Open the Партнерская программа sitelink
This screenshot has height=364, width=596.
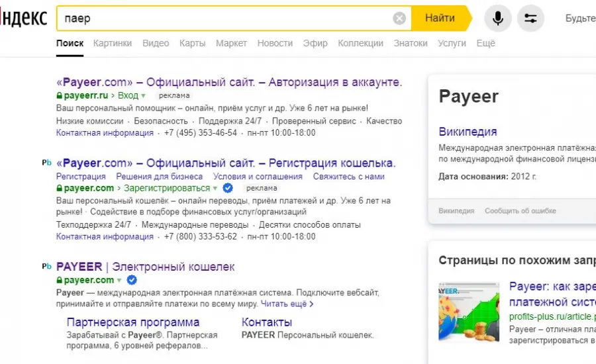pos(133,322)
